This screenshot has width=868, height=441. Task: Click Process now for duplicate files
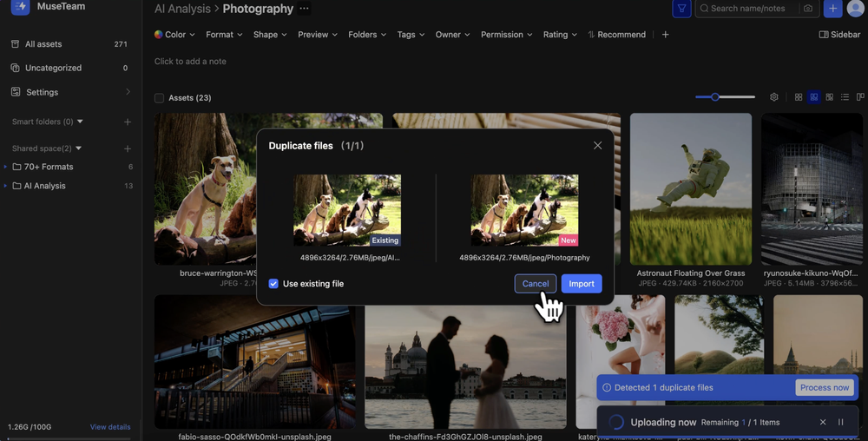(x=824, y=387)
